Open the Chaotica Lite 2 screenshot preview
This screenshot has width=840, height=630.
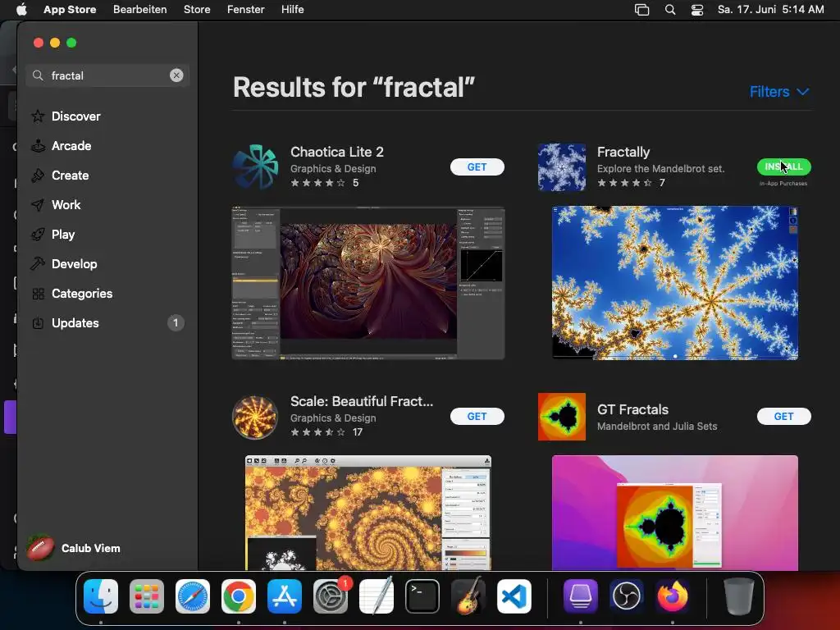368,283
